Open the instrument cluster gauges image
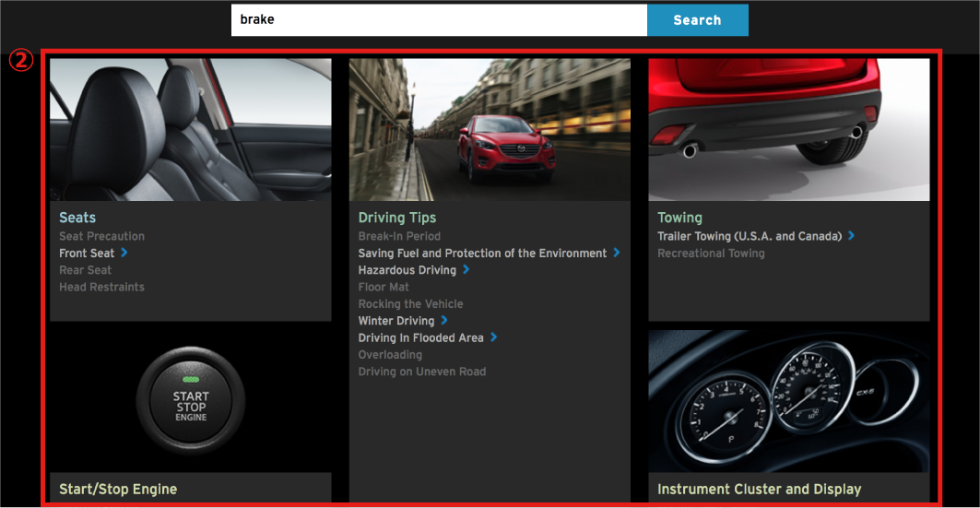The image size is (980, 508). coord(788,402)
